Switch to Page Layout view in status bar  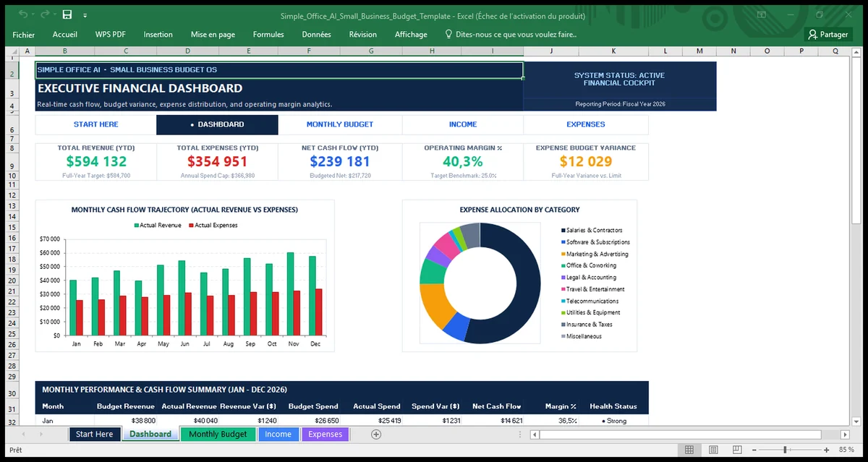point(712,450)
